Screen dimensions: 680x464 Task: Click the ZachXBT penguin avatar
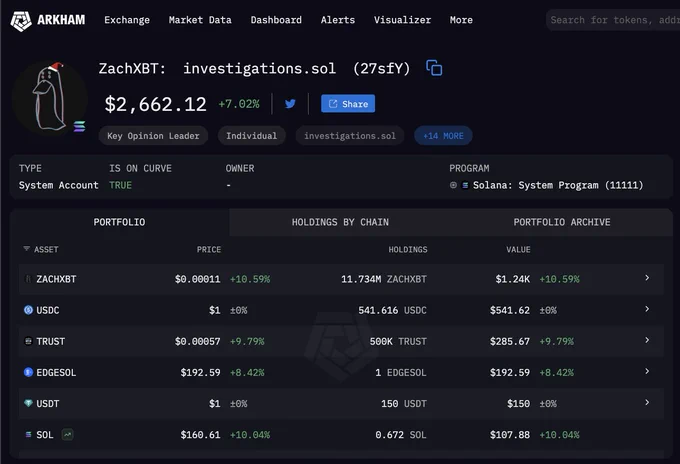[50, 98]
